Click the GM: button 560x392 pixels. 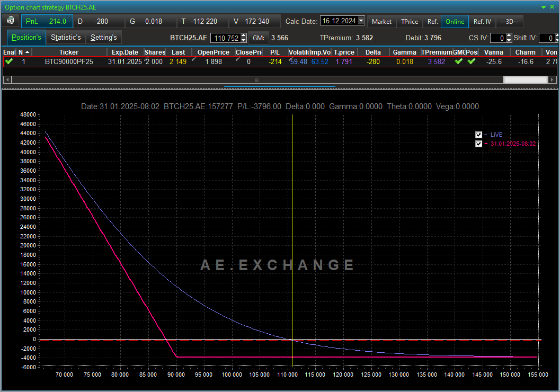pos(258,38)
